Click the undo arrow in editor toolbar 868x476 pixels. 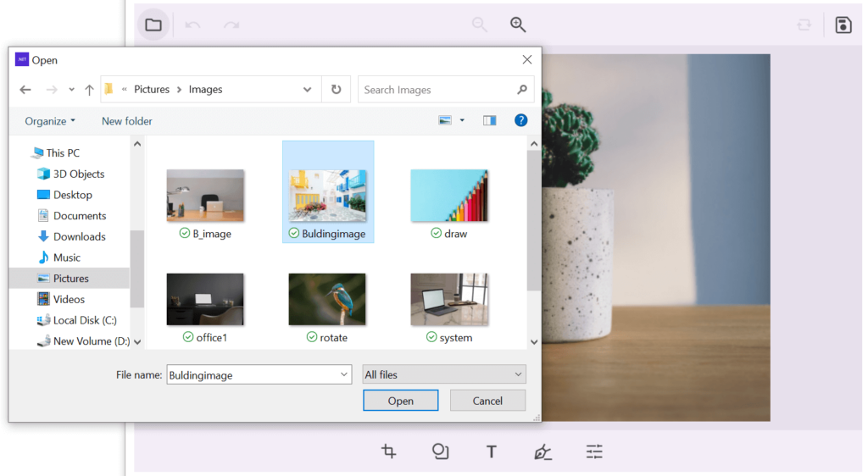pyautogui.click(x=192, y=25)
